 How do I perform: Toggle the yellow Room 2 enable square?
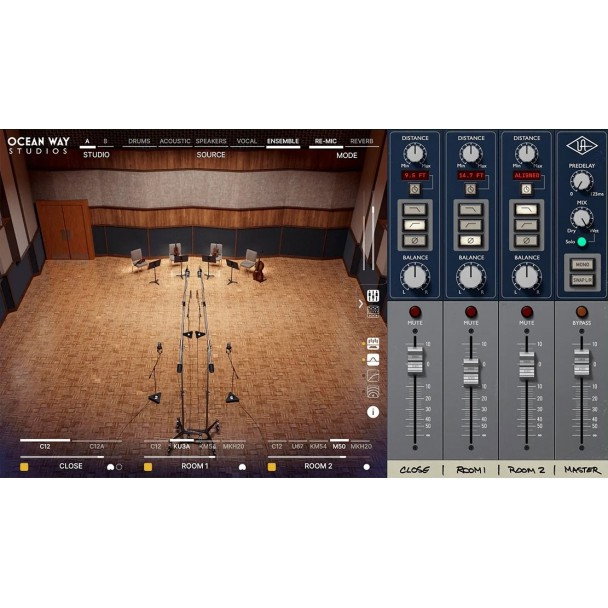tap(272, 467)
